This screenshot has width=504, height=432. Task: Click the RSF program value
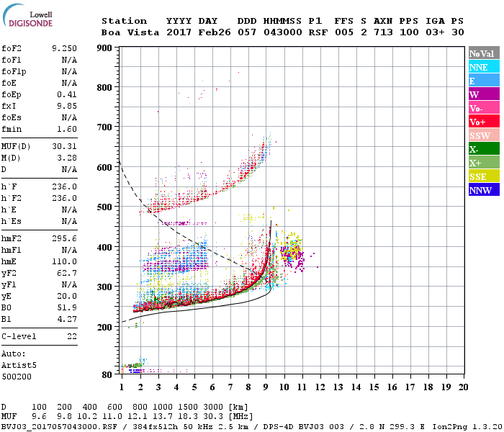pos(318,32)
